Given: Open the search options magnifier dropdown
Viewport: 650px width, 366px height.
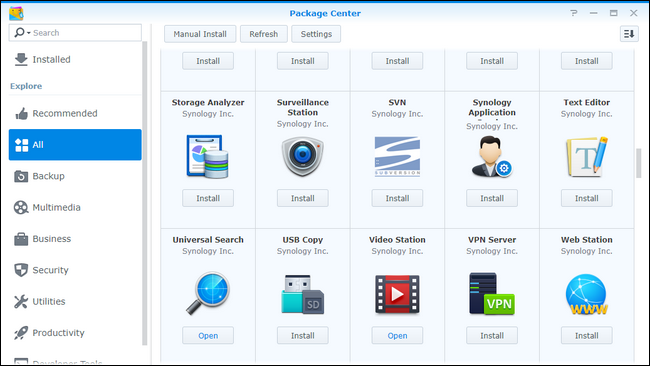Looking at the screenshot, I should [22, 33].
